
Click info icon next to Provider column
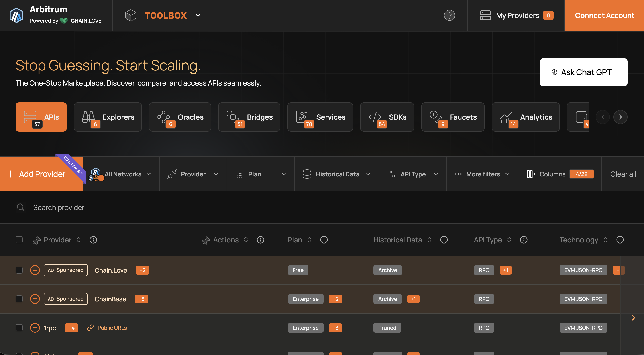(x=93, y=240)
